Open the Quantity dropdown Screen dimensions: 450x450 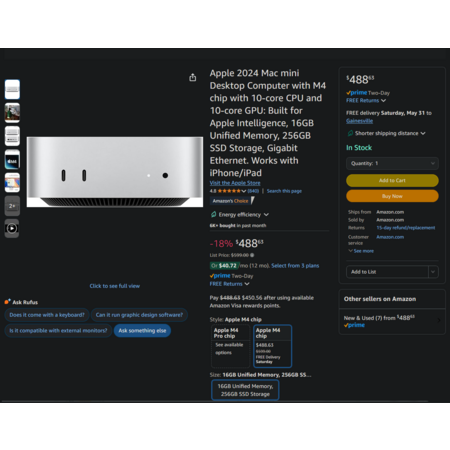(392, 163)
